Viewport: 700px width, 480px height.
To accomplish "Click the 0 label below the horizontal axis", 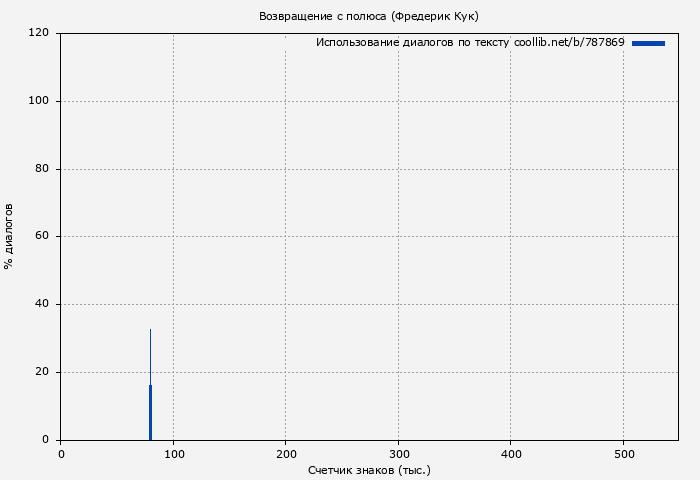I will coord(61,454).
